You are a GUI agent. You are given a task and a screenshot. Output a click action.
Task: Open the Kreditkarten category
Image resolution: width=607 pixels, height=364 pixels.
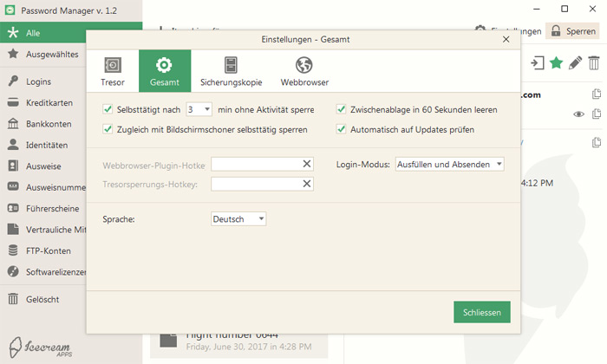click(43, 103)
